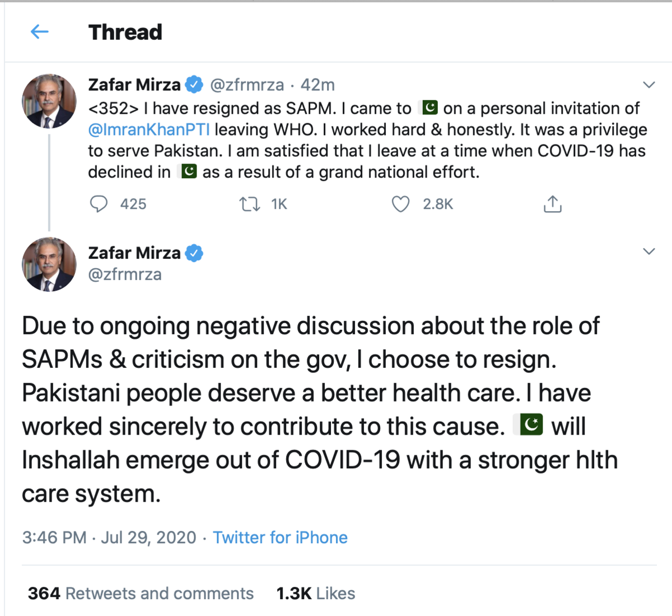This screenshot has width=672, height=616.
Task: View the 1.3K Likes list
Action: (316, 593)
